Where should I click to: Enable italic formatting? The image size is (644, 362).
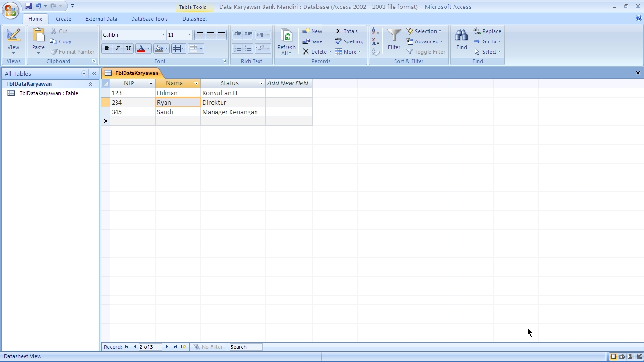click(x=117, y=49)
